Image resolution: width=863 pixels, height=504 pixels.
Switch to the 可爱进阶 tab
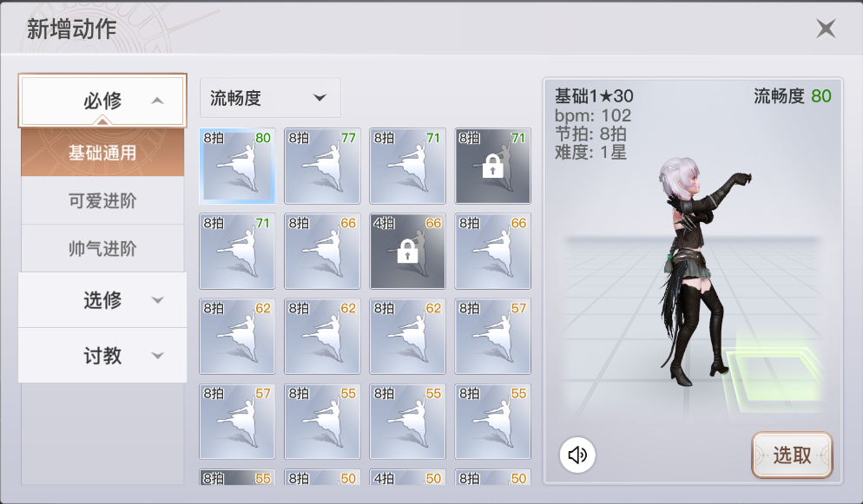pos(102,200)
